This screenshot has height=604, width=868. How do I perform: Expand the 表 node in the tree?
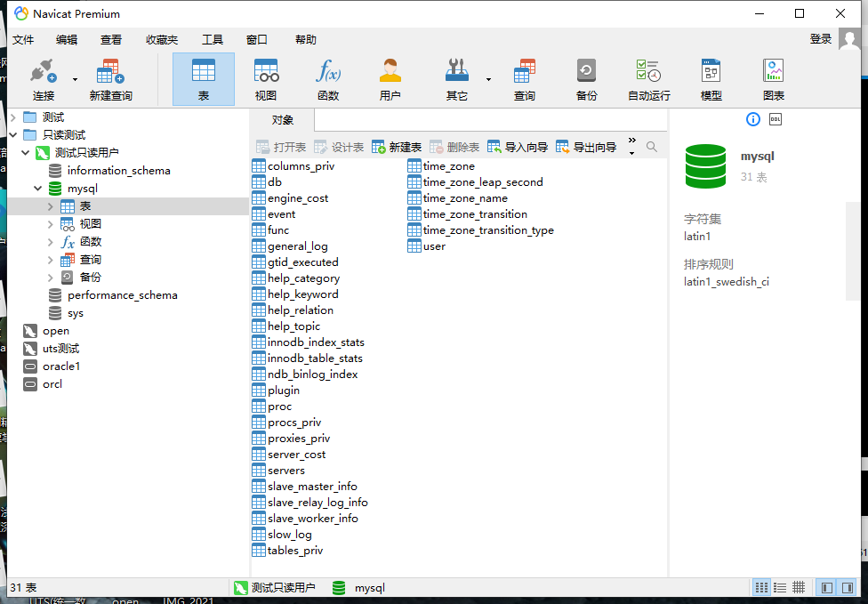(x=51, y=206)
